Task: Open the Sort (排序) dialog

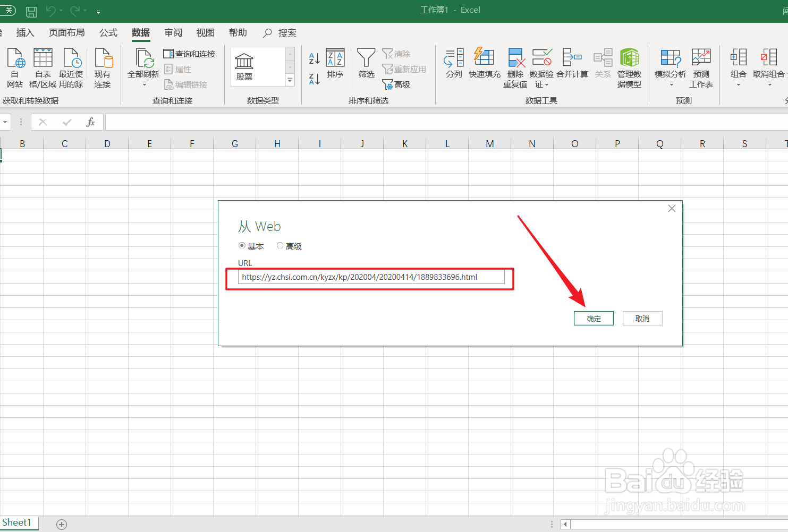Action: [x=335, y=63]
